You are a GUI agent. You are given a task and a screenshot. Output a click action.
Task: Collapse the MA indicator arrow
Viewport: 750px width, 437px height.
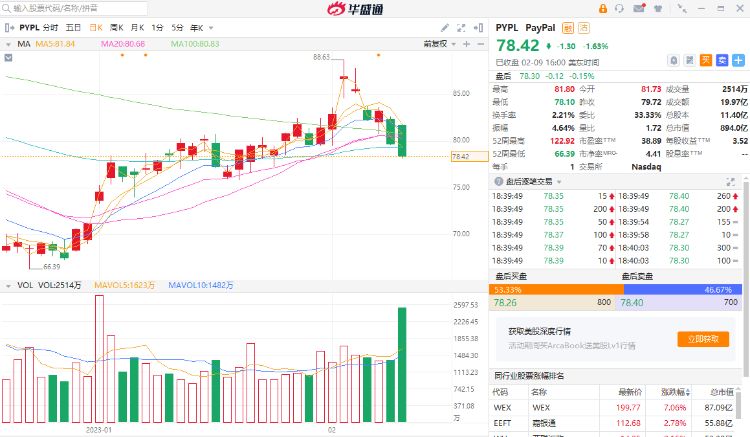(x=8, y=44)
